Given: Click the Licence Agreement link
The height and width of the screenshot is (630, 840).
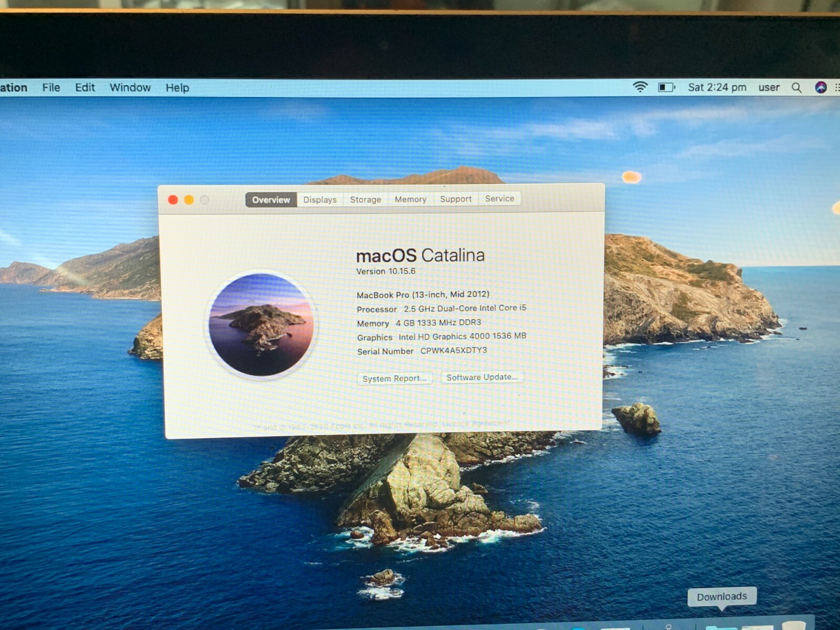Looking at the screenshot, I should [x=476, y=424].
